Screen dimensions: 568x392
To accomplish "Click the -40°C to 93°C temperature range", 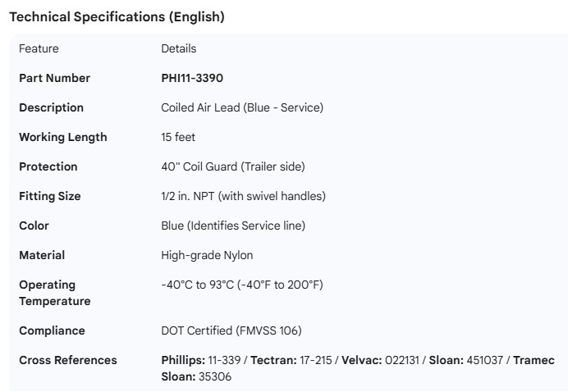I will (x=242, y=285).
